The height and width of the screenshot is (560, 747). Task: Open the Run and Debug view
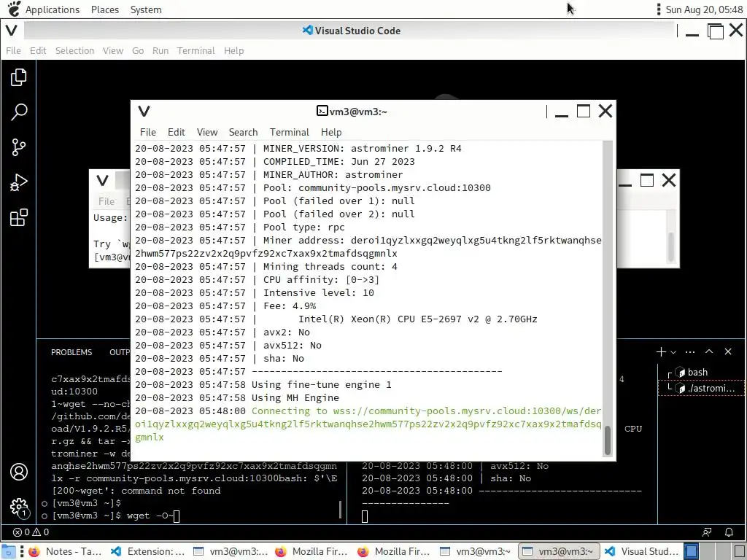pyautogui.click(x=18, y=182)
